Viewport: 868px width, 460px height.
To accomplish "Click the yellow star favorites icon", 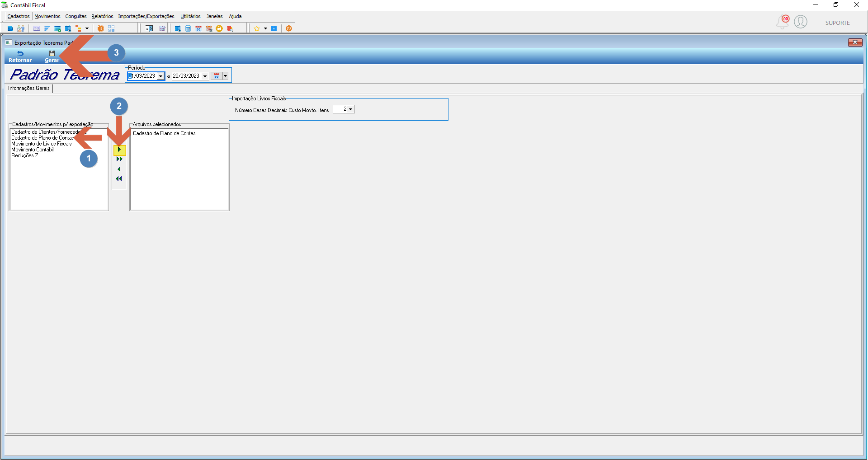I will [257, 28].
